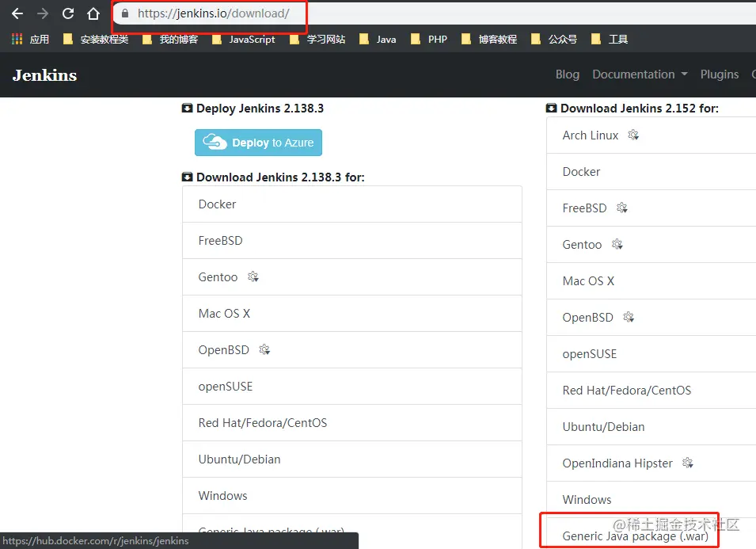Open the browser home page icon
Screen dimensions: 756x549
pos(93,13)
